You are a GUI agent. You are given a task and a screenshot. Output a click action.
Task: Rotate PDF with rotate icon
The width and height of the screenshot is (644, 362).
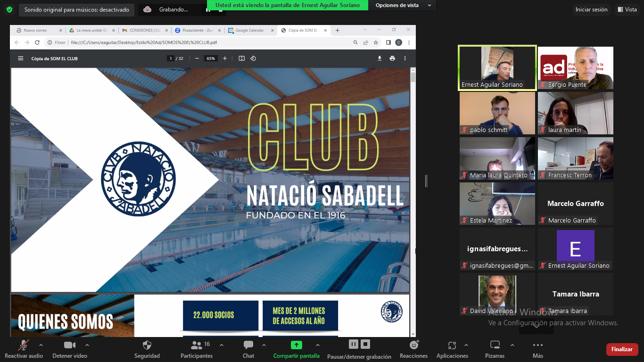point(253,58)
